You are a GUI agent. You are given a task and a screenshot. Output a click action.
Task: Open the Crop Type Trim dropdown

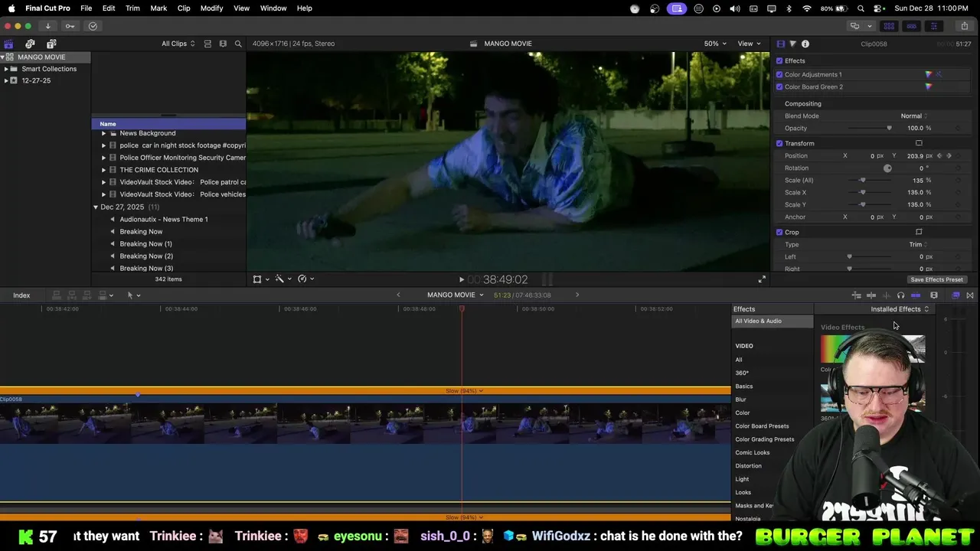(x=918, y=244)
